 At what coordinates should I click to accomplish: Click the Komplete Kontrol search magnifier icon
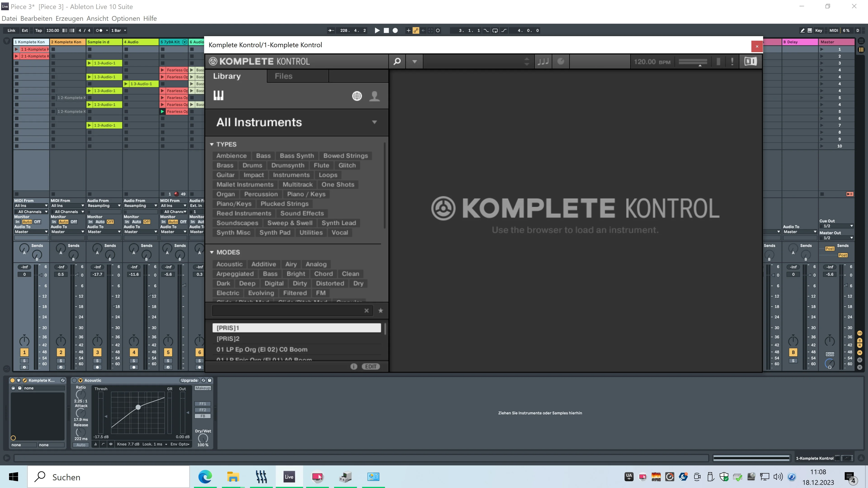tap(397, 62)
